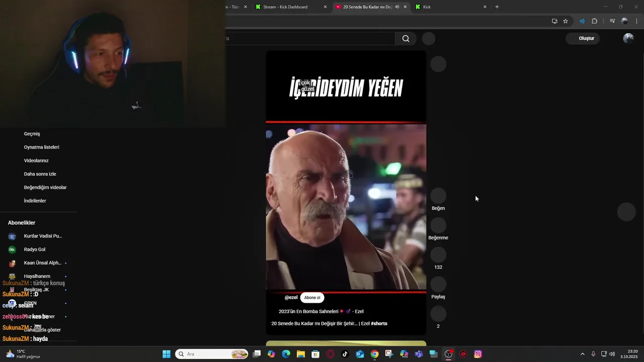Mute the tab via its speaker icon
644x362 pixels.
click(x=397, y=7)
